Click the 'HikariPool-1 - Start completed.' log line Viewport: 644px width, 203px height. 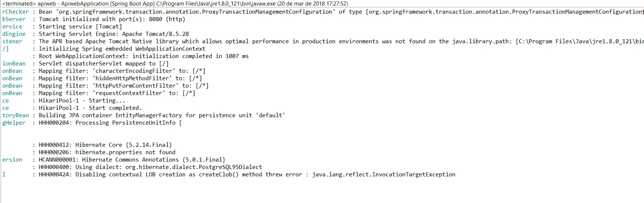point(90,108)
